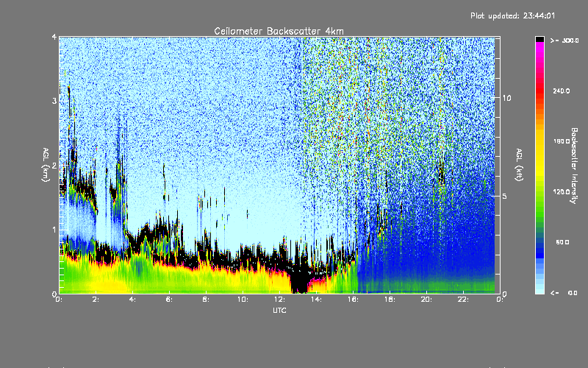This screenshot has width=588, height=368.
Task: Click the '120.0' colorbar label
Action: click(x=562, y=192)
